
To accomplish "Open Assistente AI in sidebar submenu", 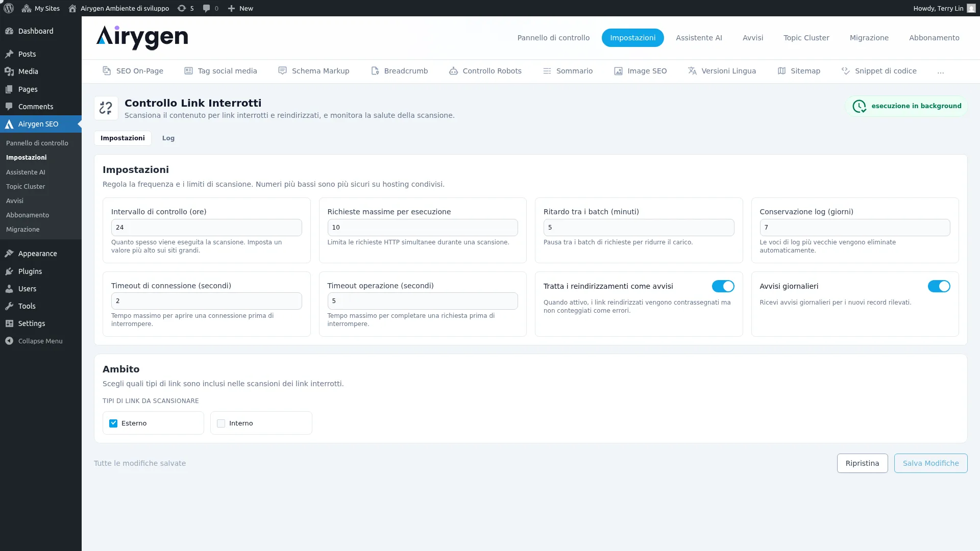I will (26, 172).
